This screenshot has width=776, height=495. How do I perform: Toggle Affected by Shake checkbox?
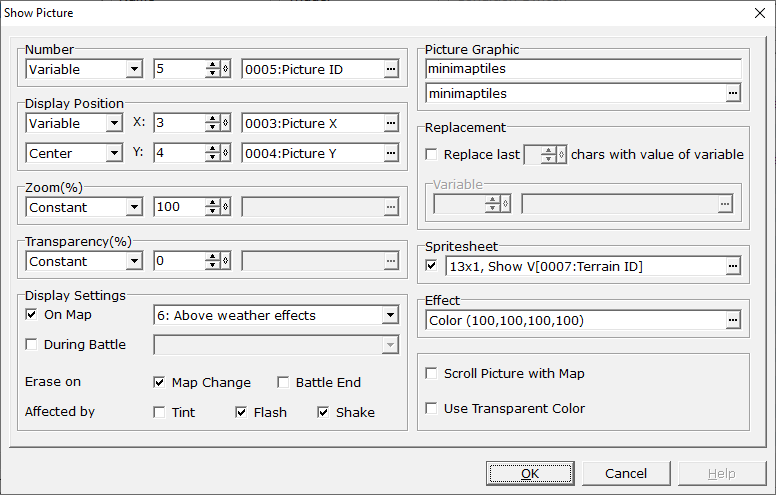323,412
